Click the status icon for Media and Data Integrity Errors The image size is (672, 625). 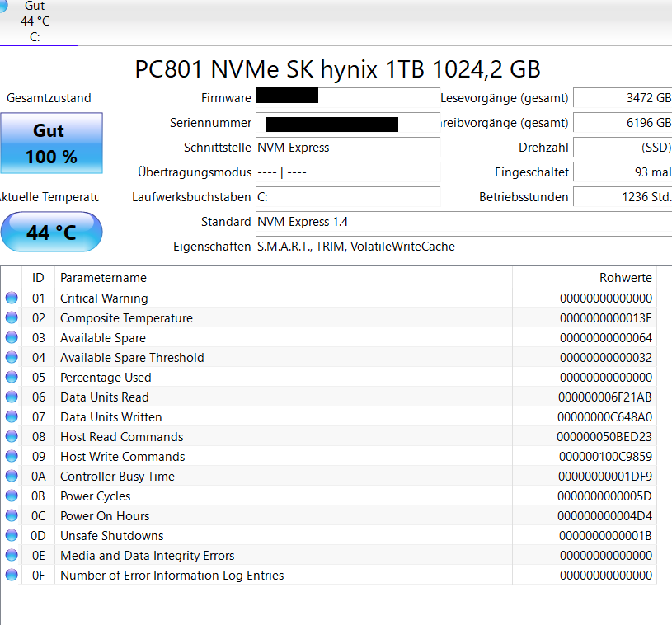(x=12, y=555)
